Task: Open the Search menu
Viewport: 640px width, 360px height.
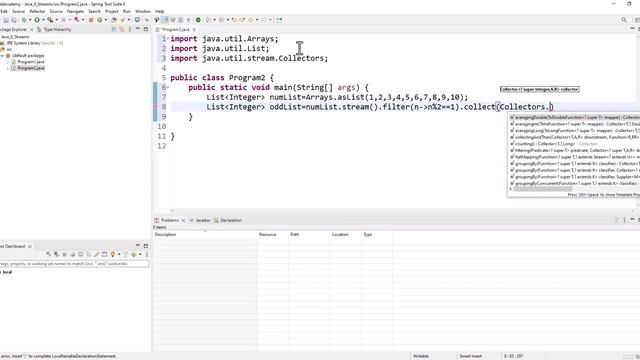Action: coord(94,11)
